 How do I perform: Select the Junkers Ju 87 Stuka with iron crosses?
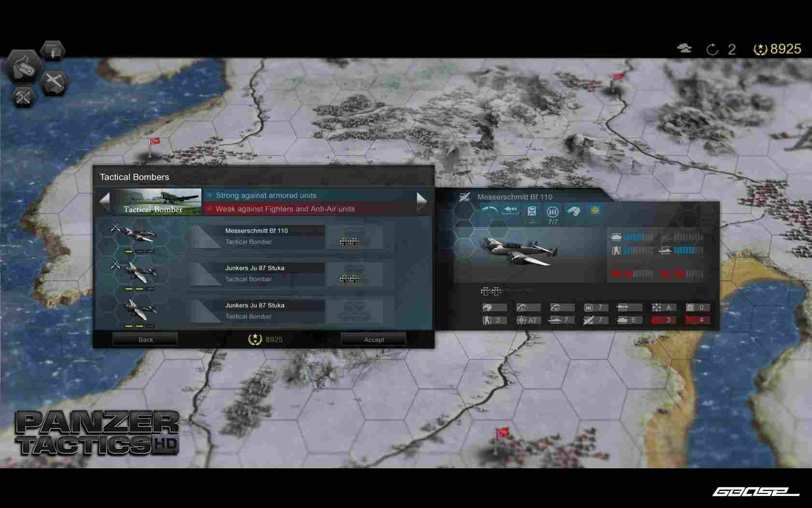click(256, 273)
